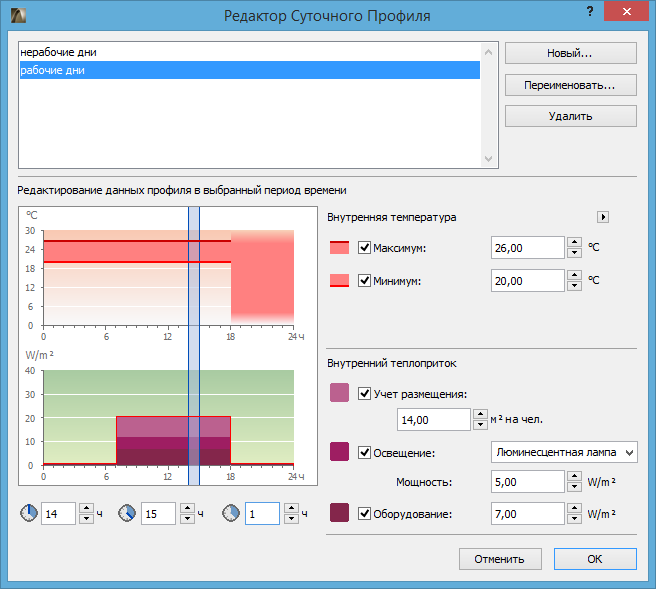Screen dimensions: 656x589
Task: Increase the Мощность lighting value
Action: click(574, 476)
